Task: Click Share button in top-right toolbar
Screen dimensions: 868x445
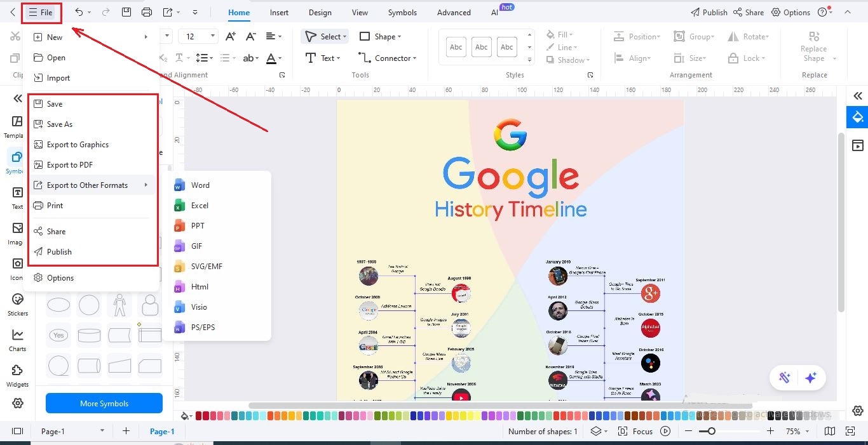Action: point(749,12)
